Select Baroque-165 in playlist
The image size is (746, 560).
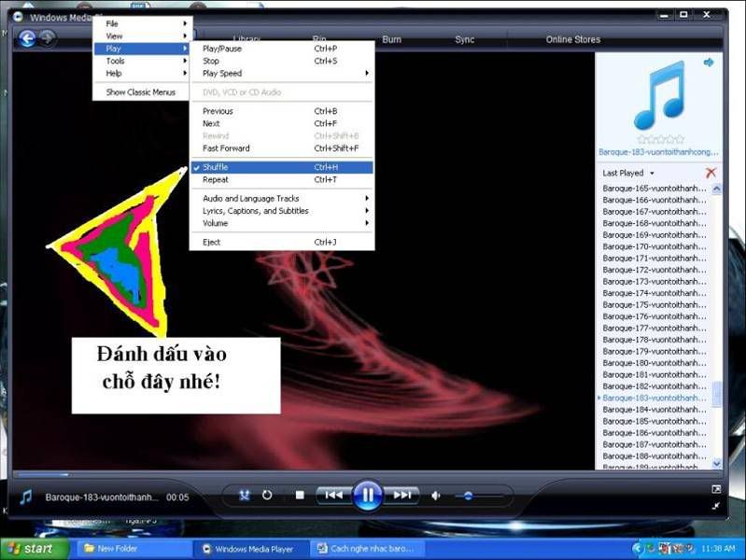tap(655, 188)
